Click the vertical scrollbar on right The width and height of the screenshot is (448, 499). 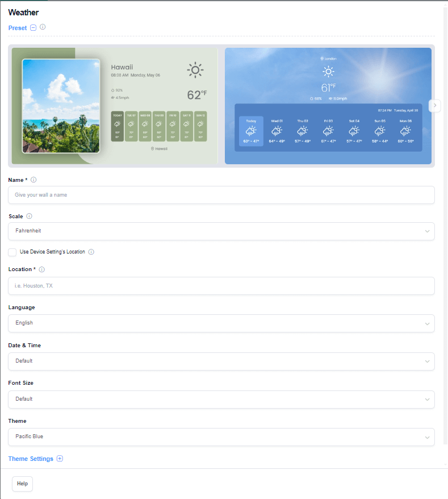coord(445,226)
